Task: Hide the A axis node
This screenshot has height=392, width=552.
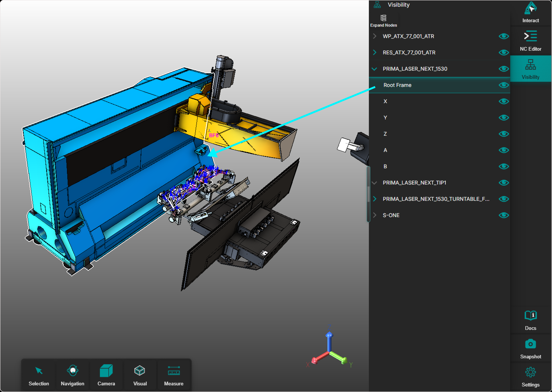Action: click(504, 150)
